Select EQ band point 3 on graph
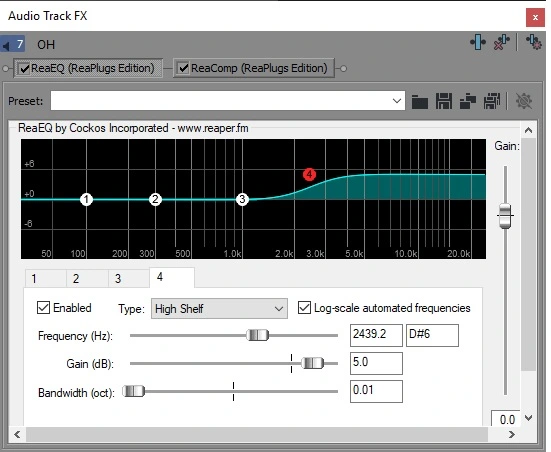Screen dimensions: 551x452 [x=242, y=199]
